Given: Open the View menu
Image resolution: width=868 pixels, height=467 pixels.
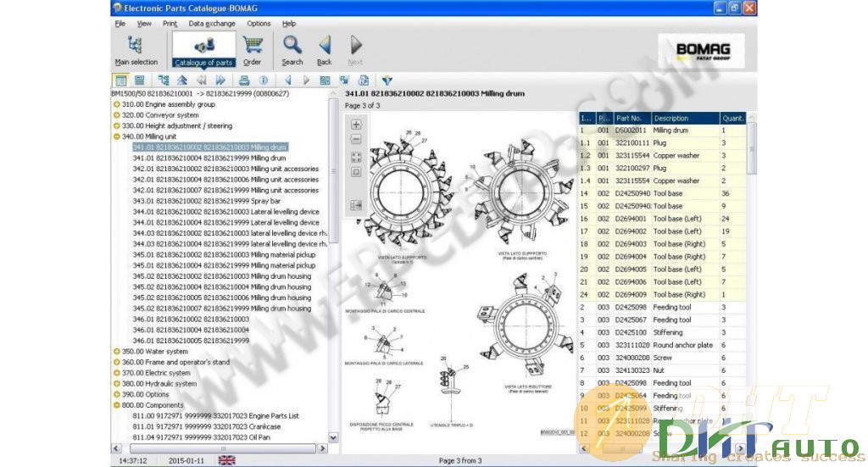Looking at the screenshot, I should 144,23.
